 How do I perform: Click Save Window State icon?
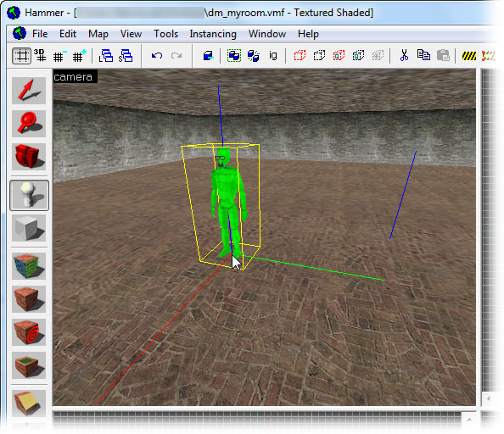(x=126, y=56)
